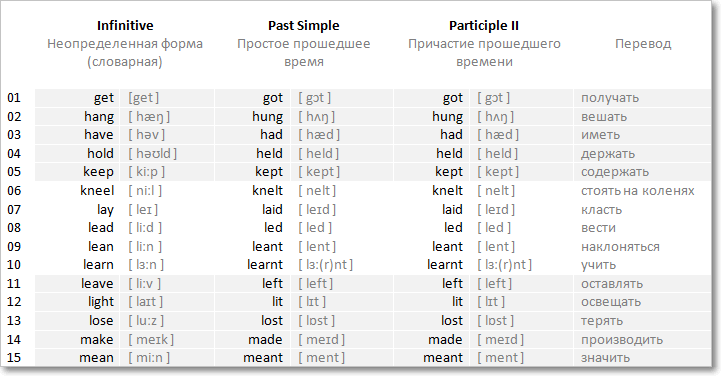Click the transcription [hæŋ] for hang

149,117
